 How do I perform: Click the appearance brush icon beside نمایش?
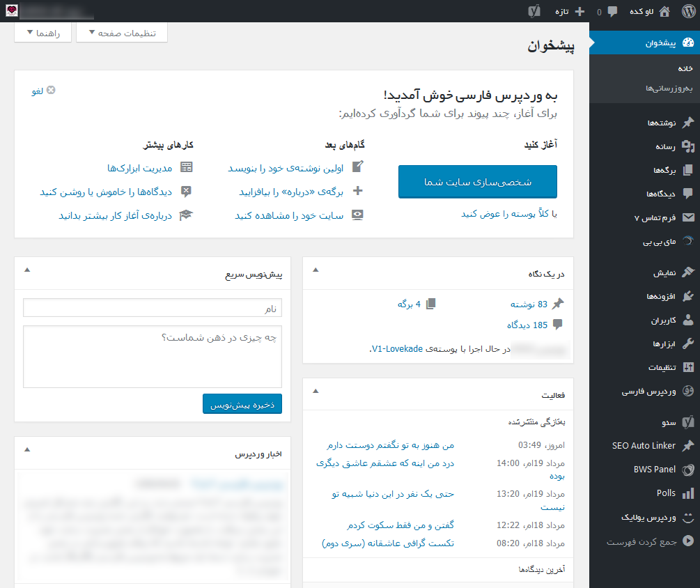pyautogui.click(x=688, y=272)
